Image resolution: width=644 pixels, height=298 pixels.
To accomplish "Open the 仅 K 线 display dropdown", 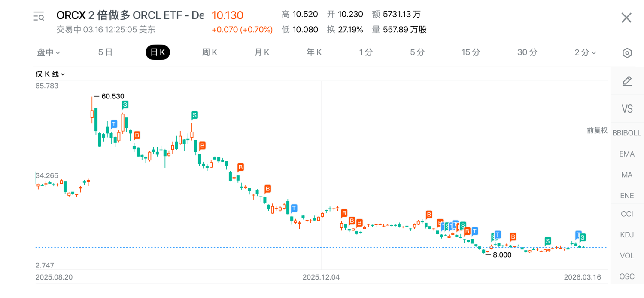I will [x=50, y=74].
